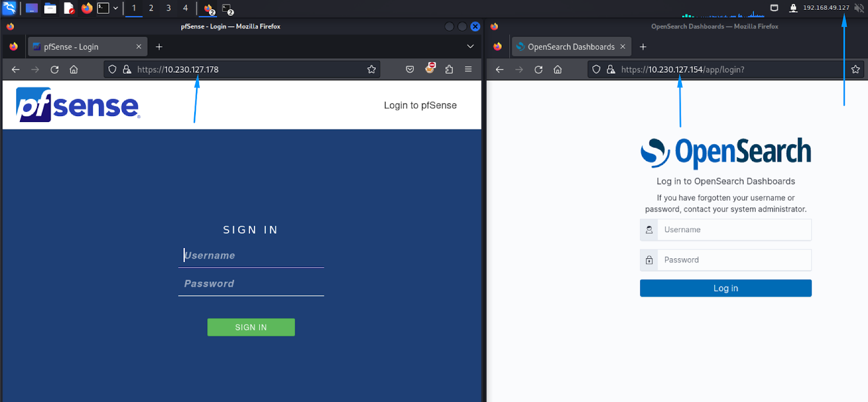Go forward in the pfSense window
This screenshot has height=402, width=868.
click(35, 69)
